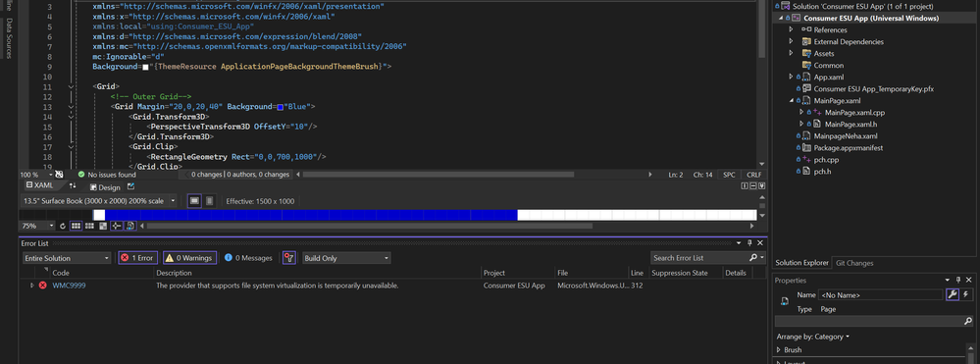
Task: Click the Search Error List input field
Action: 698,258
